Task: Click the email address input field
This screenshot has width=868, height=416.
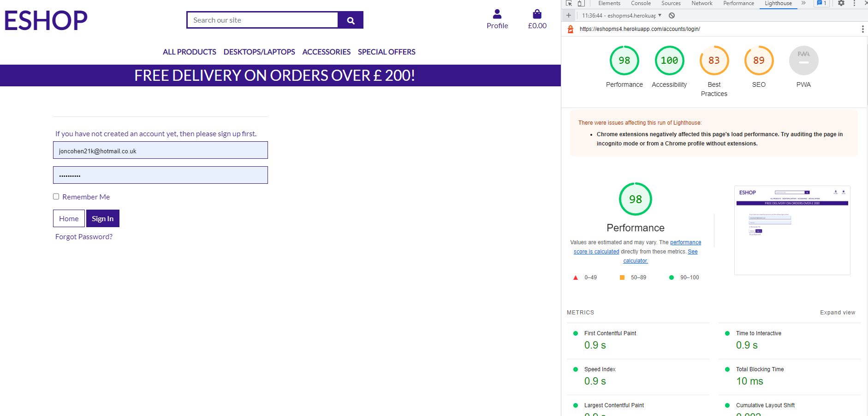Action: 160,150
